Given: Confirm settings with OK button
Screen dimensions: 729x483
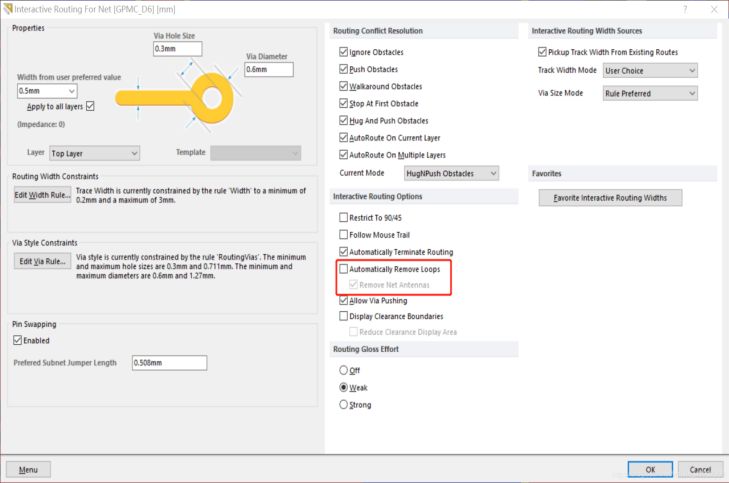Looking at the screenshot, I should [650, 469].
